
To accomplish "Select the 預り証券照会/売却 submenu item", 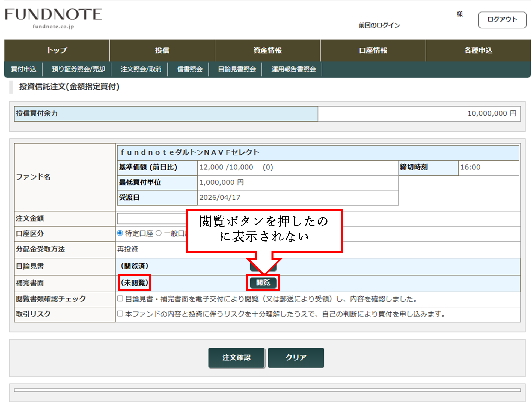I will click(x=78, y=69).
